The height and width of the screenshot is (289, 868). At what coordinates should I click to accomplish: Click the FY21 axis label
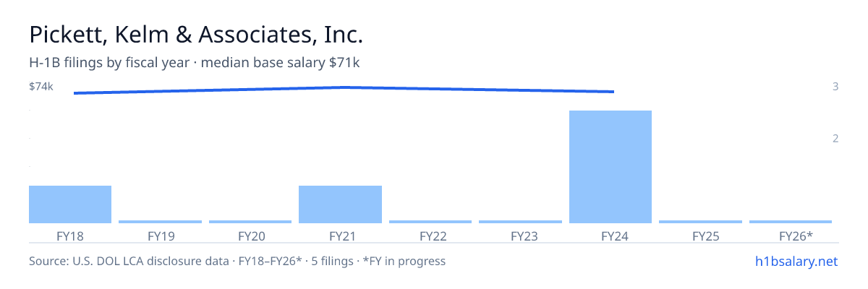pos(340,236)
